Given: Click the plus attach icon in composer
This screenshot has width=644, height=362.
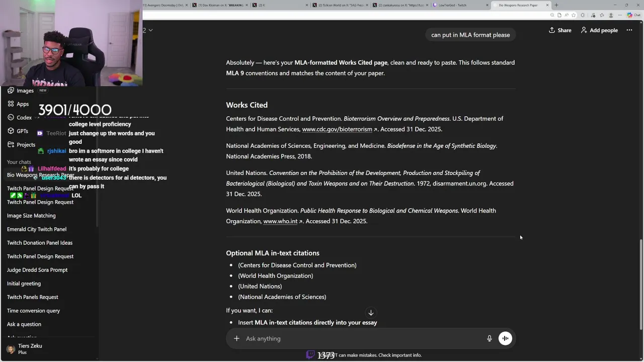Looking at the screenshot, I should pos(236,338).
